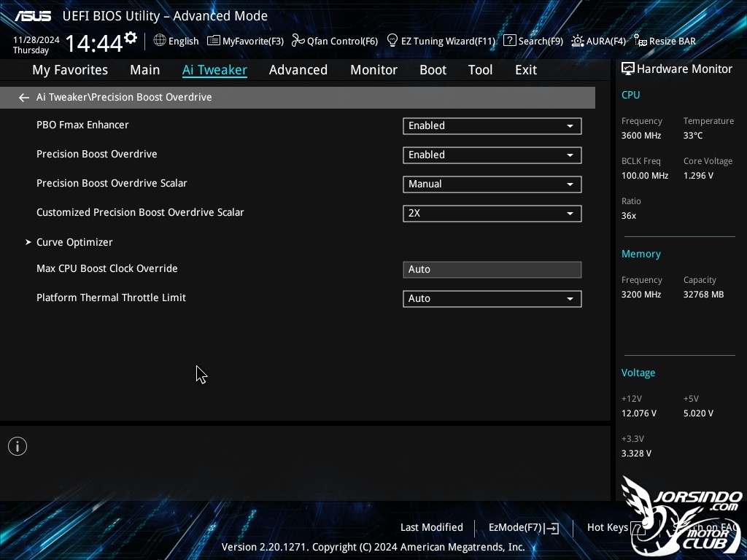Click the 12.076 V reading

pyautogui.click(x=638, y=413)
